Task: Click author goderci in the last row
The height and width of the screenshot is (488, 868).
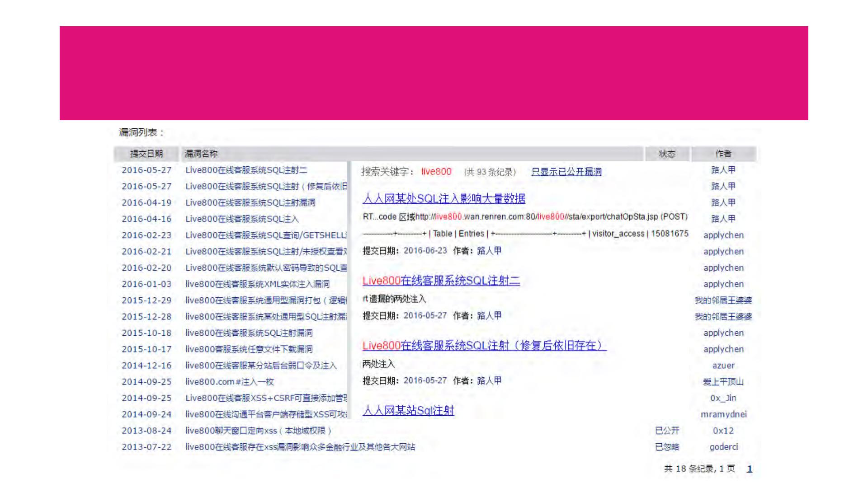Action: 723,447
